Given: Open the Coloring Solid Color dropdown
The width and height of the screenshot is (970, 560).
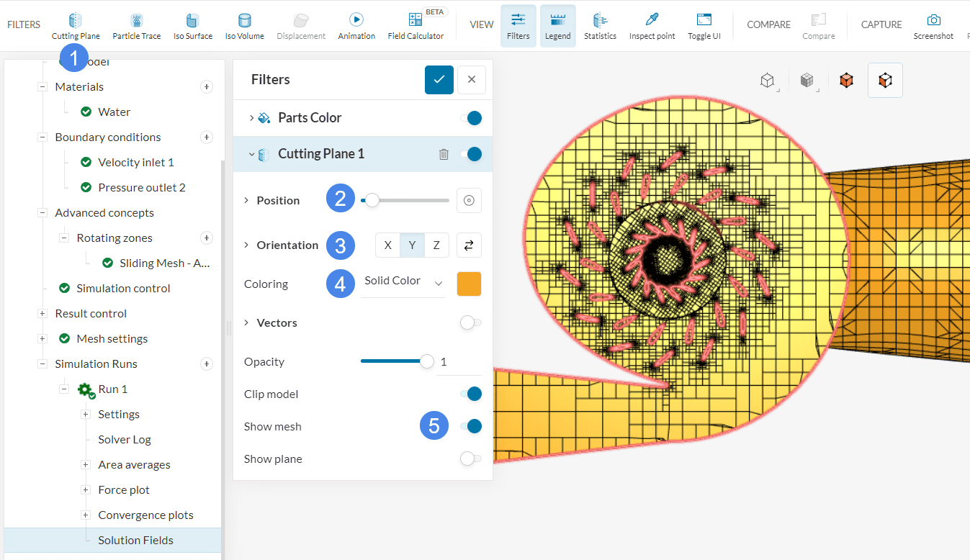Looking at the screenshot, I should (403, 281).
